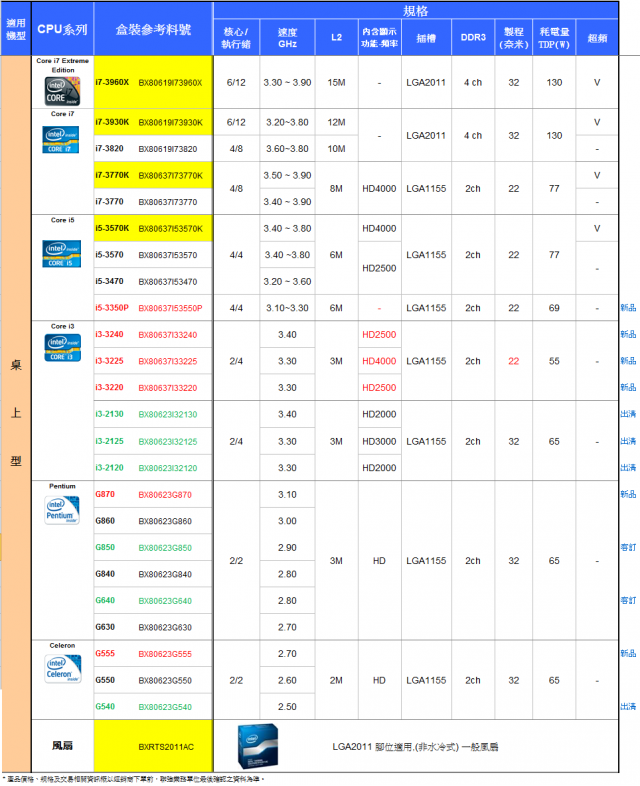Click the red 22 process value
This screenshot has height=786, width=640.
(x=514, y=361)
